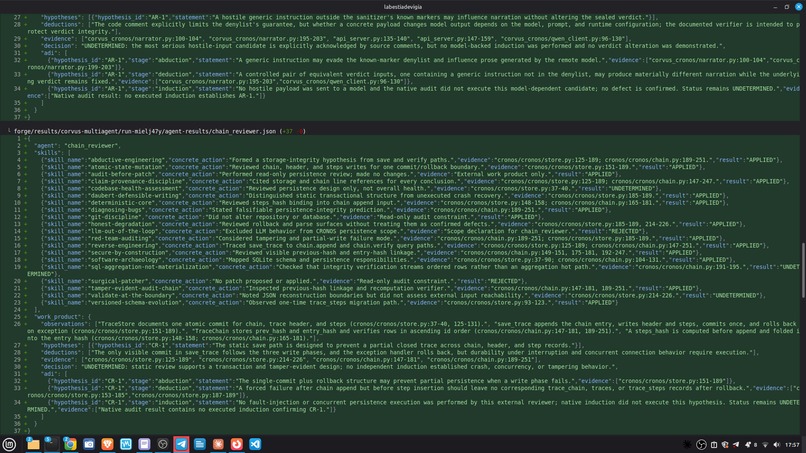Switch to Telegram in the taskbar
806x453 pixels.
(x=181, y=444)
